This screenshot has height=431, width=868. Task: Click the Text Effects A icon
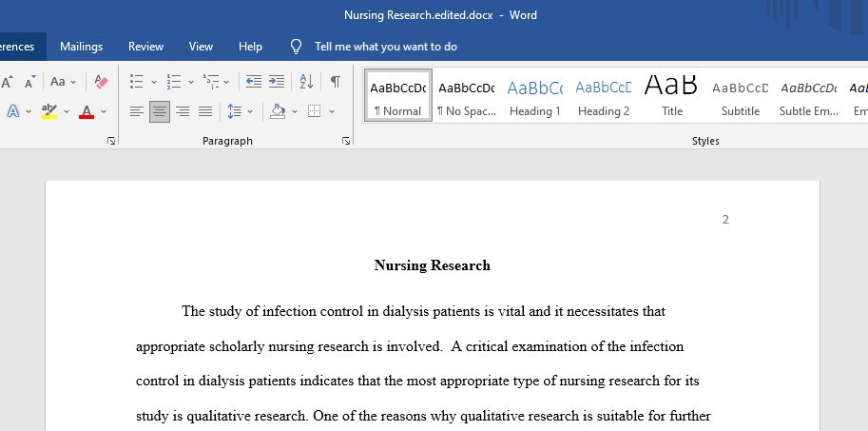tap(13, 111)
